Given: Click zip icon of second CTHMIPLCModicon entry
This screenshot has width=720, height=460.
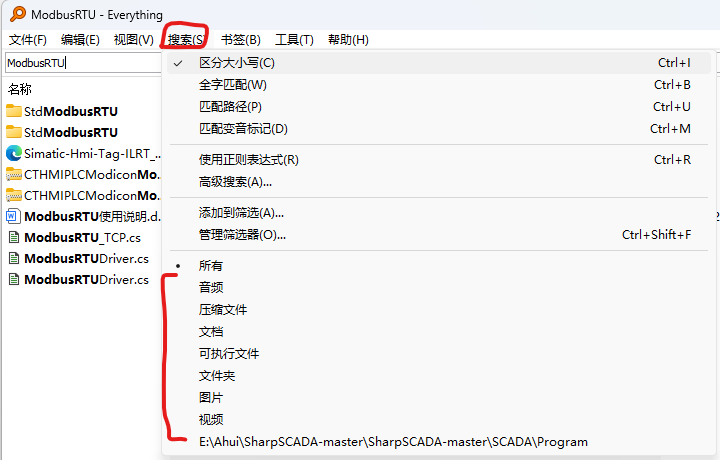Looking at the screenshot, I should point(14,195).
